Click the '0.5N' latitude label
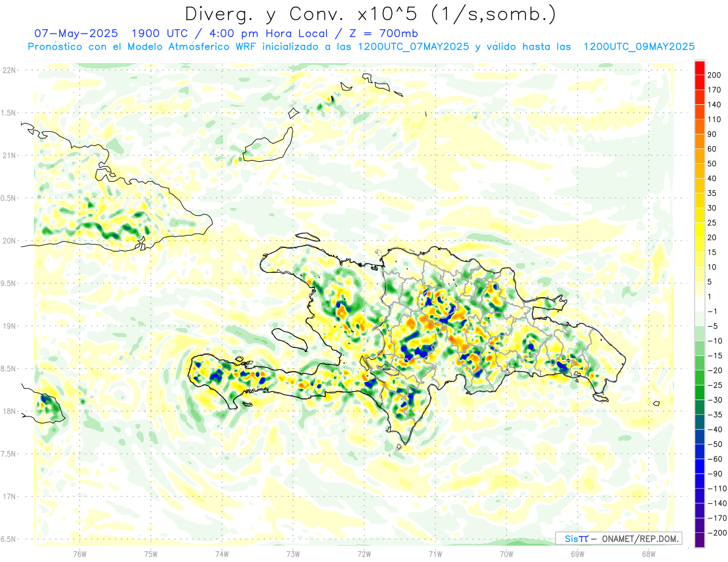 8,198
